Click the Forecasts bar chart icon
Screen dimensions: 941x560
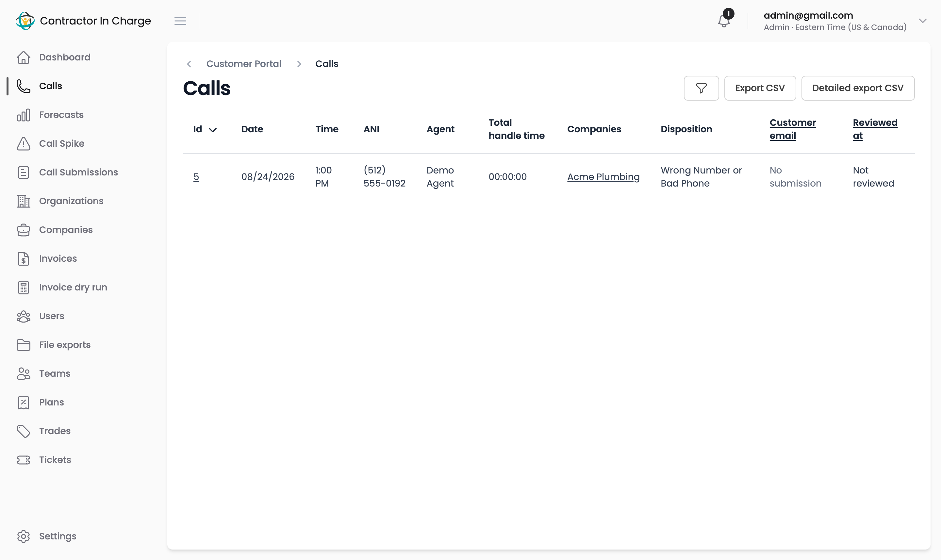[24, 115]
